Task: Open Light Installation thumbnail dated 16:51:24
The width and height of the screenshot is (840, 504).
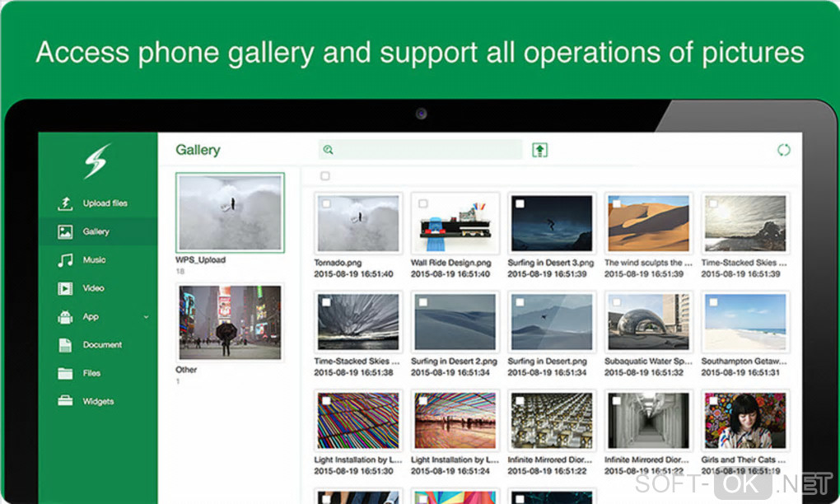Action: click(455, 421)
